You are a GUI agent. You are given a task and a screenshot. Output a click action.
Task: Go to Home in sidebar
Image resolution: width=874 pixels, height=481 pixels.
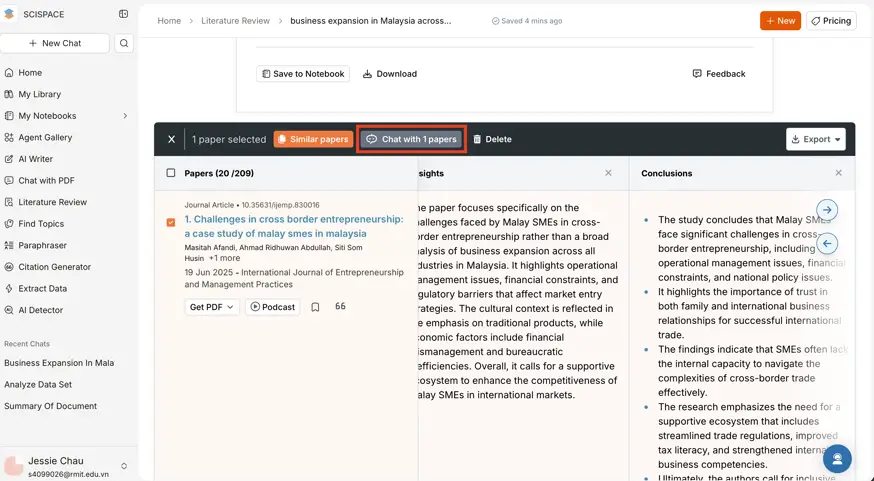click(x=30, y=72)
